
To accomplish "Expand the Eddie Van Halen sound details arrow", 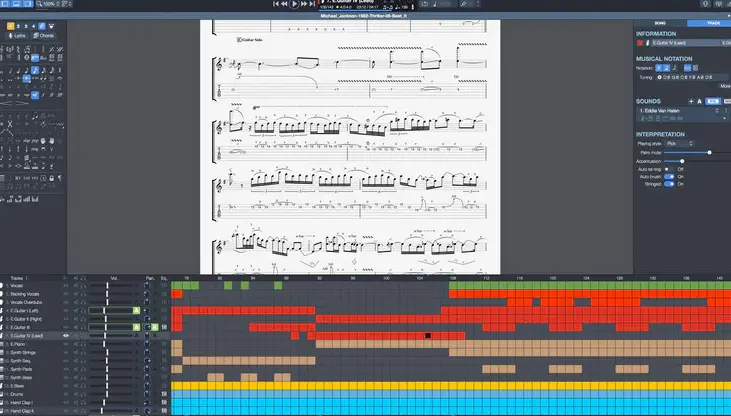I will (x=725, y=118).
